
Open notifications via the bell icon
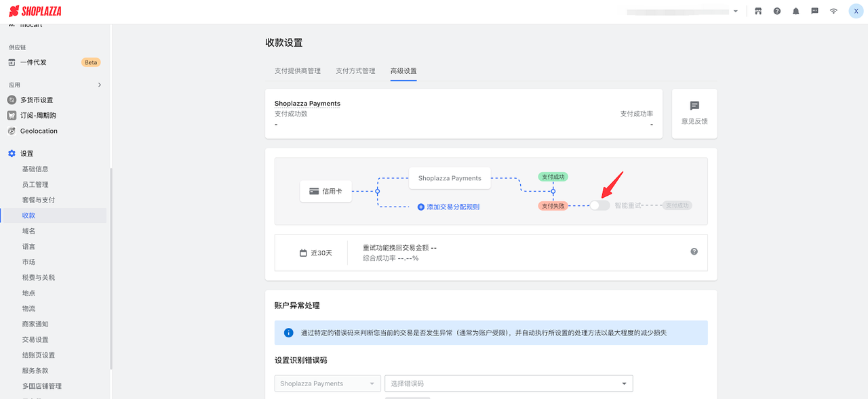click(x=795, y=11)
